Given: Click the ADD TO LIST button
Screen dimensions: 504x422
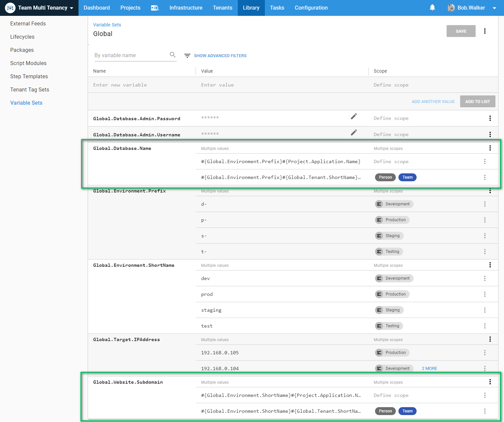Looking at the screenshot, I should 477,102.
